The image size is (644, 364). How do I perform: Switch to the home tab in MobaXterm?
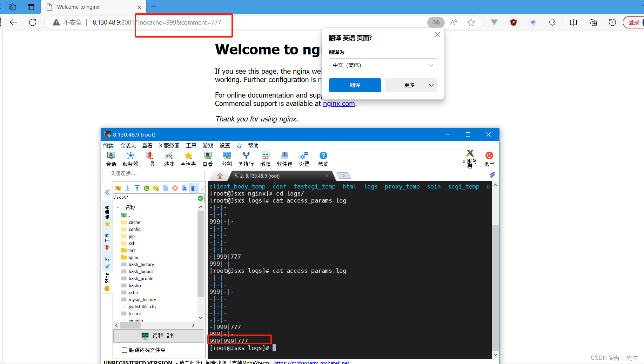pyautogui.click(x=220, y=176)
